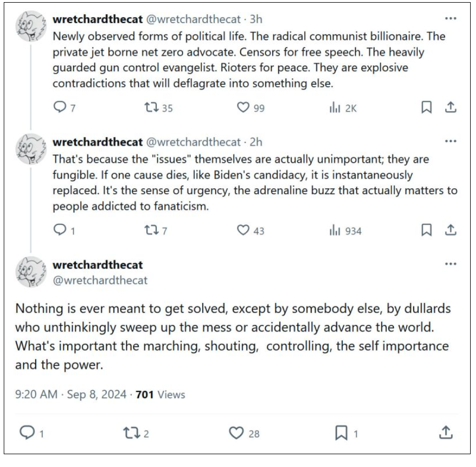Viewport: 476px width, 467px height.
Task: Click the 3h timestamp on first tweet
Action: tap(256, 20)
